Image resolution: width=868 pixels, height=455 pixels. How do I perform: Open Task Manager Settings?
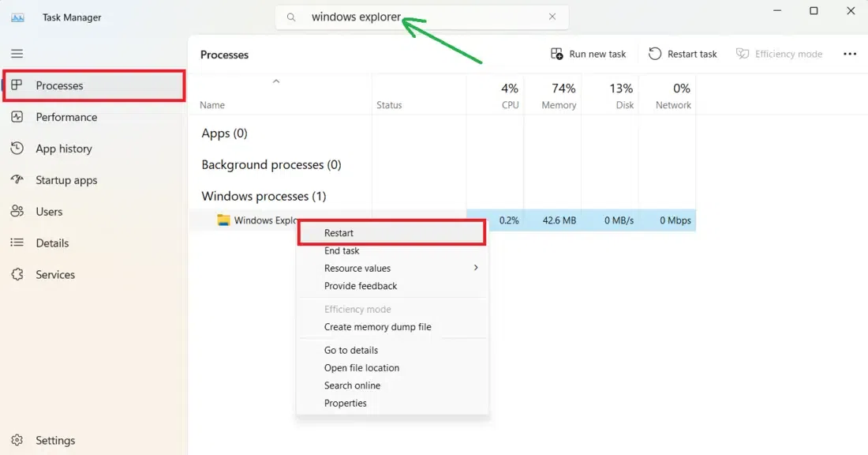pos(94,440)
